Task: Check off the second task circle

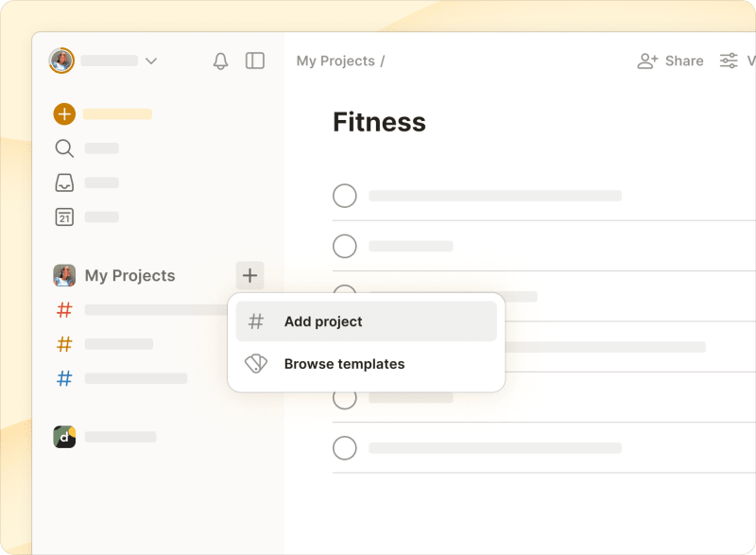Action: click(x=344, y=246)
